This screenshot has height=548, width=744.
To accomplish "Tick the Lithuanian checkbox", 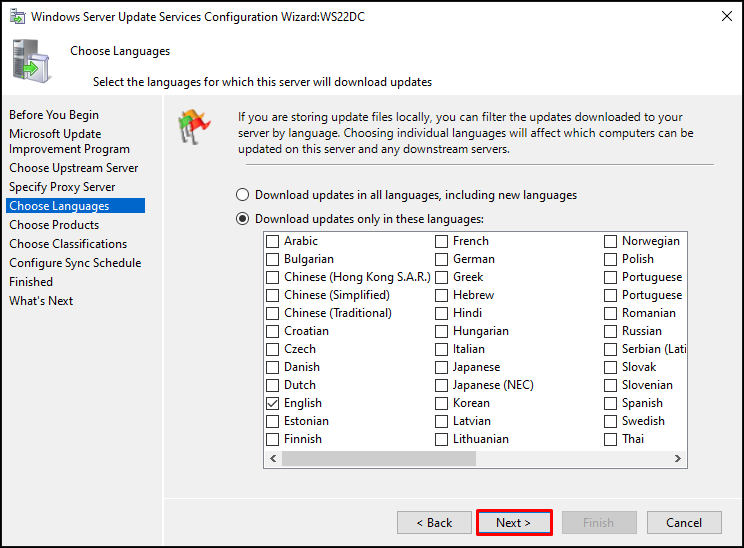I will (441, 440).
